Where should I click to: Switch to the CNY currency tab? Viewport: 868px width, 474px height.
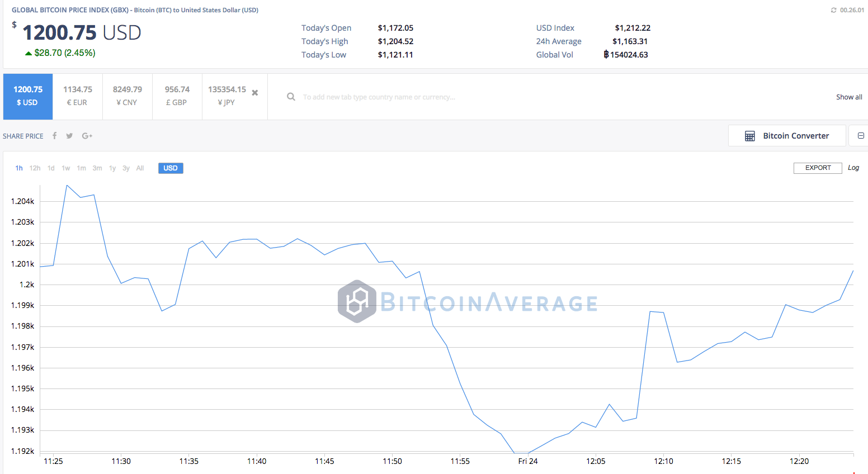127,96
